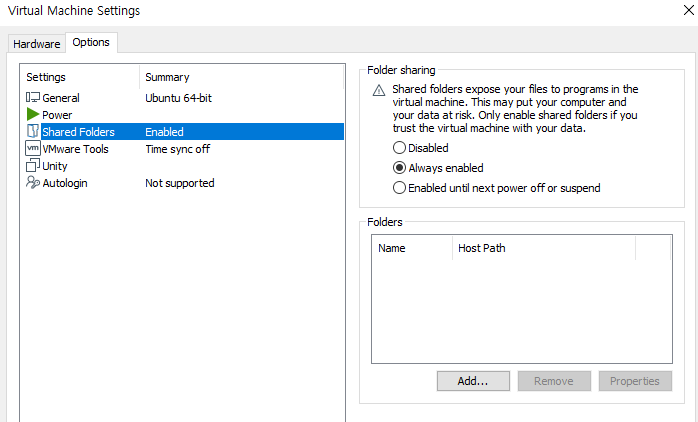Click the VMware Tools vm icon
The image size is (698, 422).
click(33, 148)
